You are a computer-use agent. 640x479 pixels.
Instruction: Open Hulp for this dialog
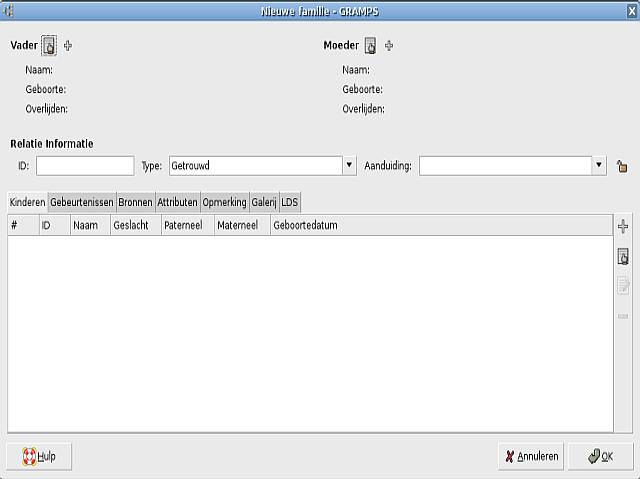tap(39, 456)
